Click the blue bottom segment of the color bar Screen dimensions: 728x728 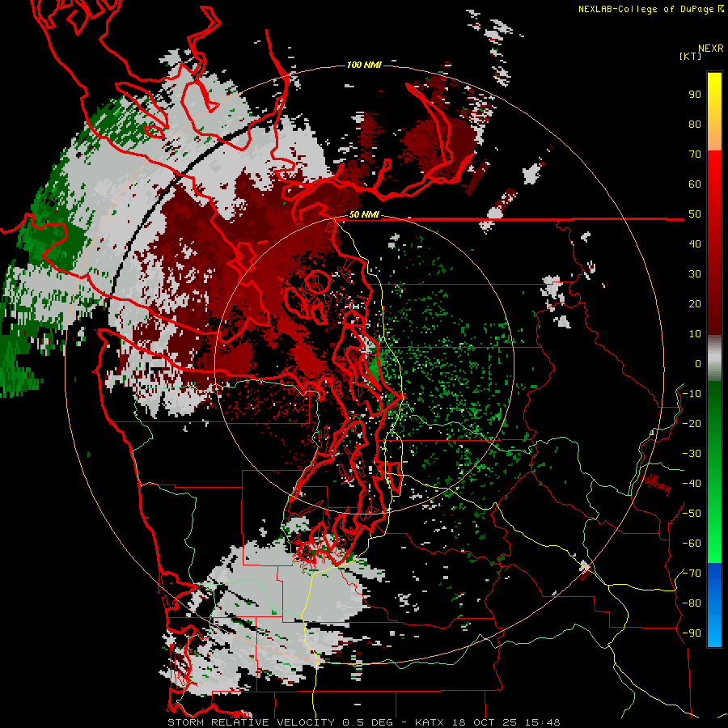[714, 605]
